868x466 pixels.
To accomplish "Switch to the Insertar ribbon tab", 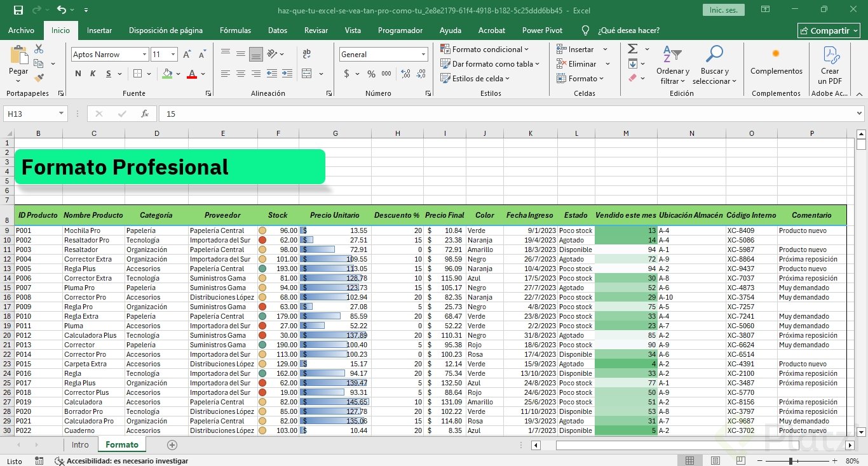I will click(x=99, y=30).
